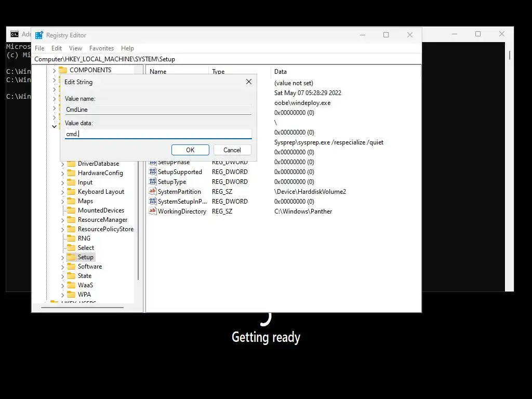
Task: Click the ResourceManager folder icon
Action: pos(71,220)
